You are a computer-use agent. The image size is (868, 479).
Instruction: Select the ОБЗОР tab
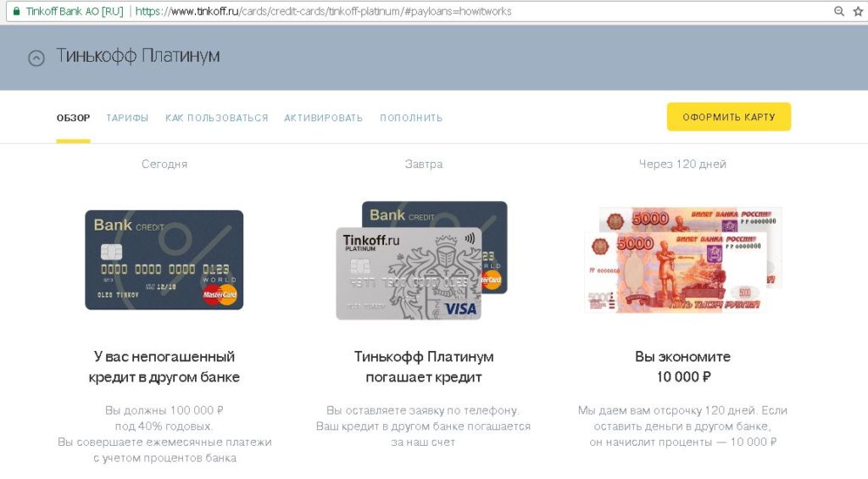(73, 118)
